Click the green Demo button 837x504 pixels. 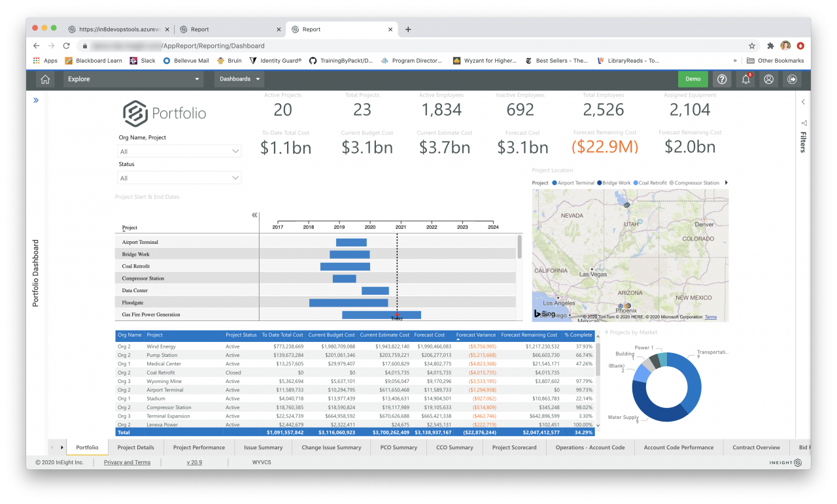(x=692, y=79)
